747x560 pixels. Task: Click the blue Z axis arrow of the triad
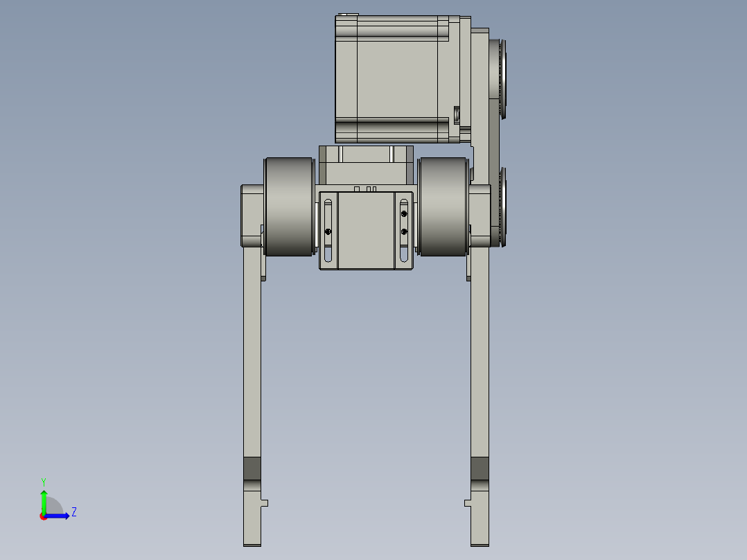(x=57, y=516)
